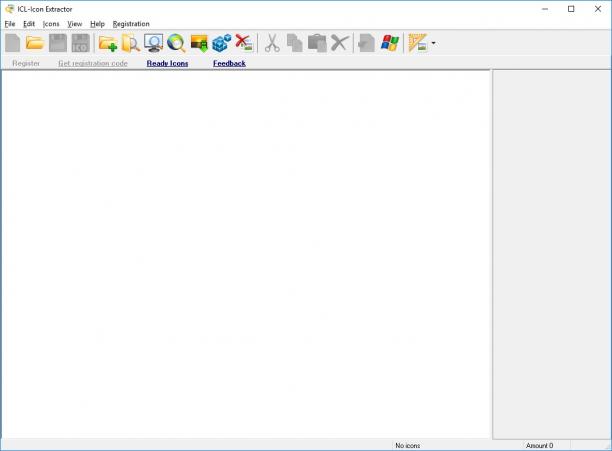Click the red X remove images icon

pyautogui.click(x=244, y=43)
